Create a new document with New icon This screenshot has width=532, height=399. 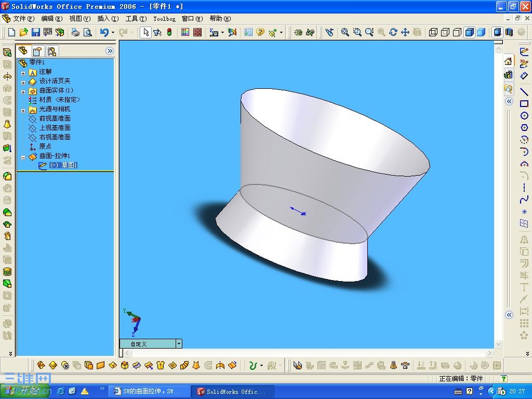point(11,32)
